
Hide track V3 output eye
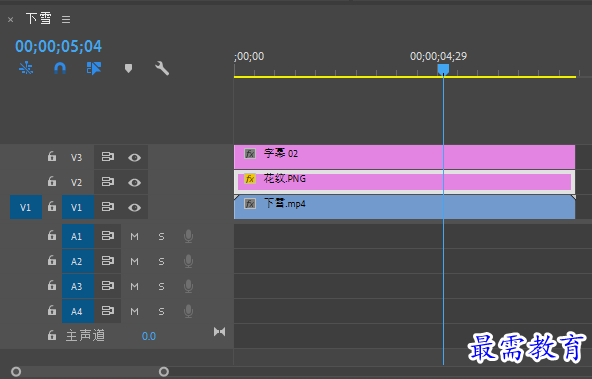(134, 157)
